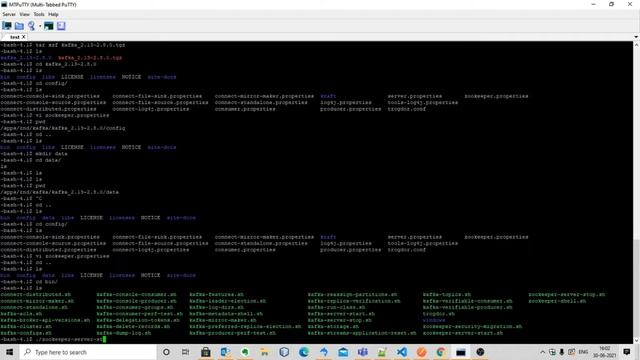Click the MTPuTTY title bar app icon

(x=4, y=4)
